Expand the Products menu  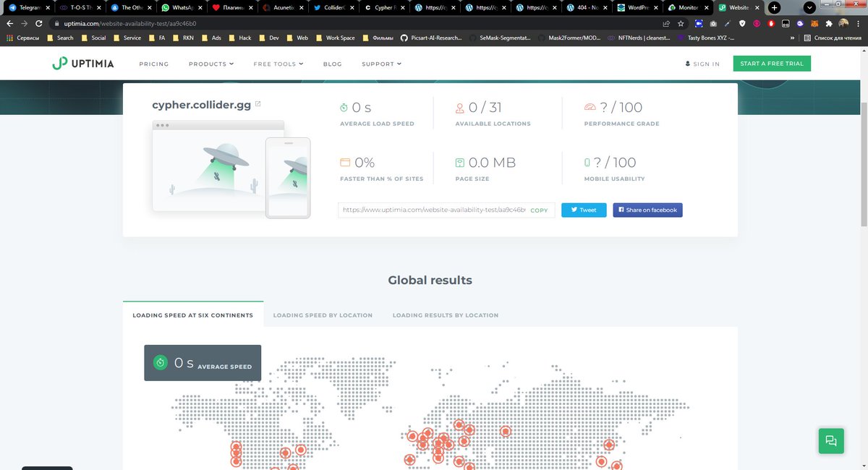211,64
